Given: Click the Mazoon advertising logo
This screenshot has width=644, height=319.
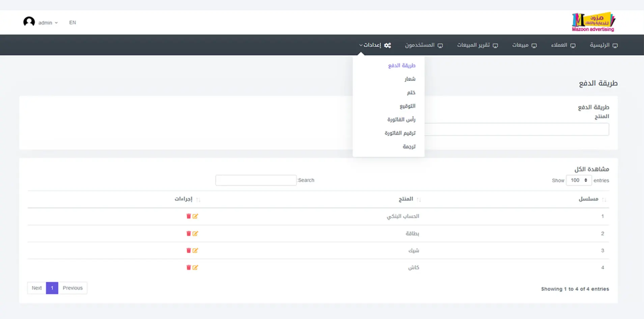Looking at the screenshot, I should (593, 22).
